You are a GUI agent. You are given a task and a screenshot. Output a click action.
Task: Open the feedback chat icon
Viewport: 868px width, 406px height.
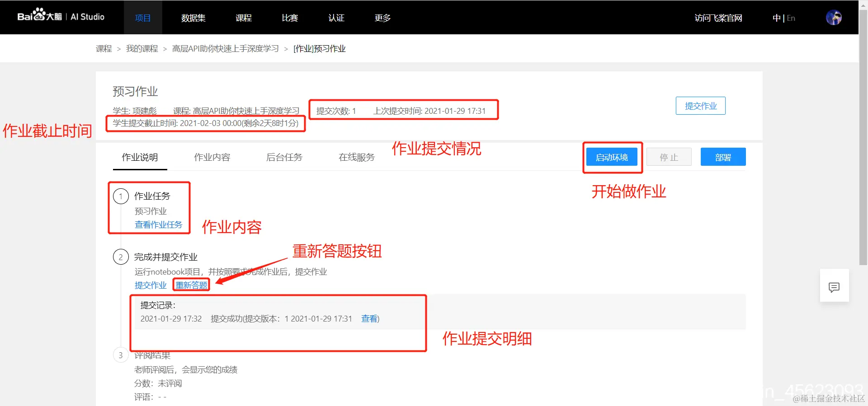pyautogui.click(x=834, y=286)
